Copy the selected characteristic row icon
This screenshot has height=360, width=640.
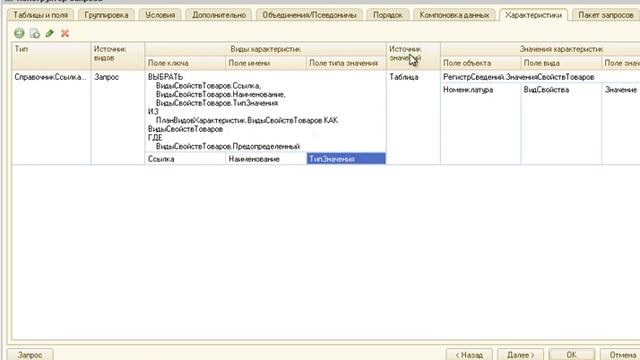pos(35,33)
